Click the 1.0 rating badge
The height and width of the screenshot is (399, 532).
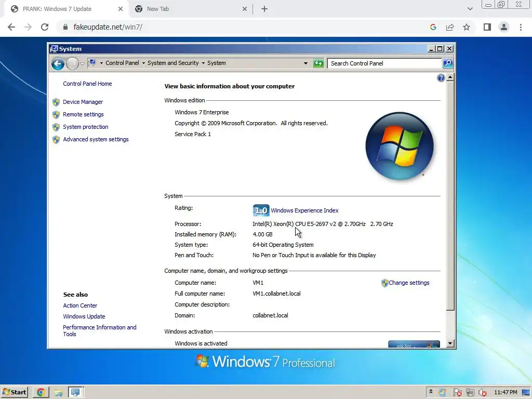(x=261, y=210)
